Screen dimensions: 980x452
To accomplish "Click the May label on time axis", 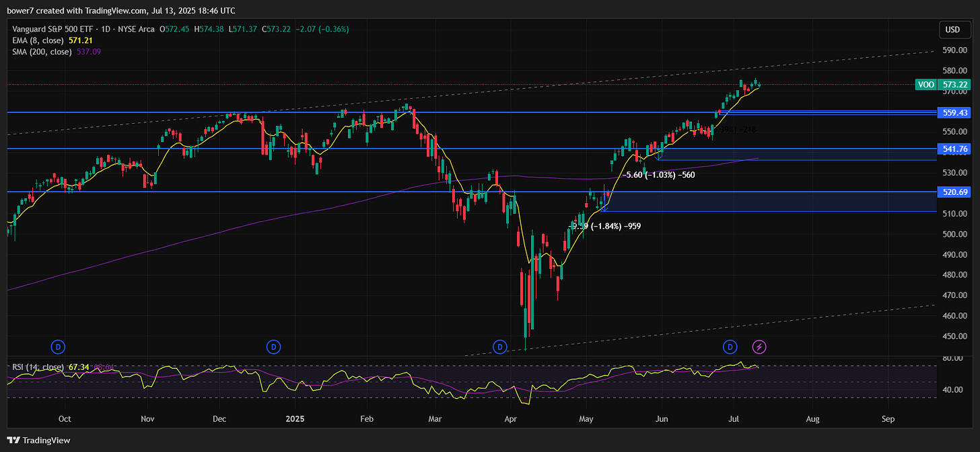I will 586,418.
